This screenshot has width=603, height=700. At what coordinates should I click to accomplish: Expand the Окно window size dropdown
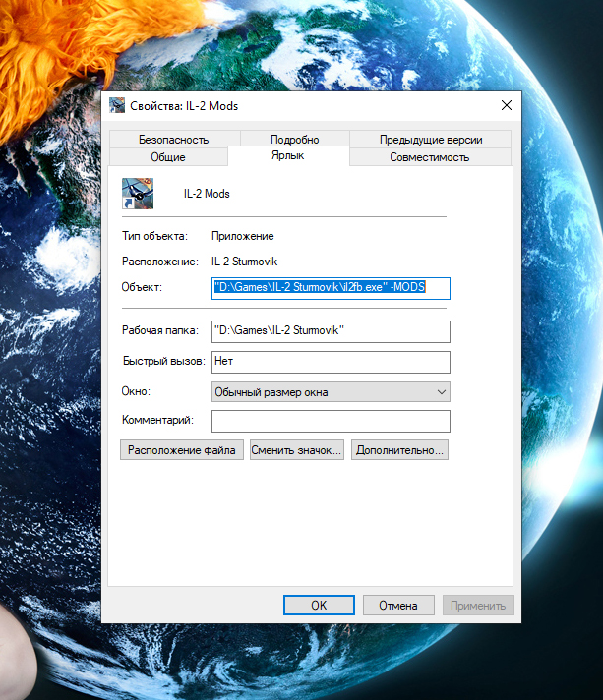click(x=331, y=392)
